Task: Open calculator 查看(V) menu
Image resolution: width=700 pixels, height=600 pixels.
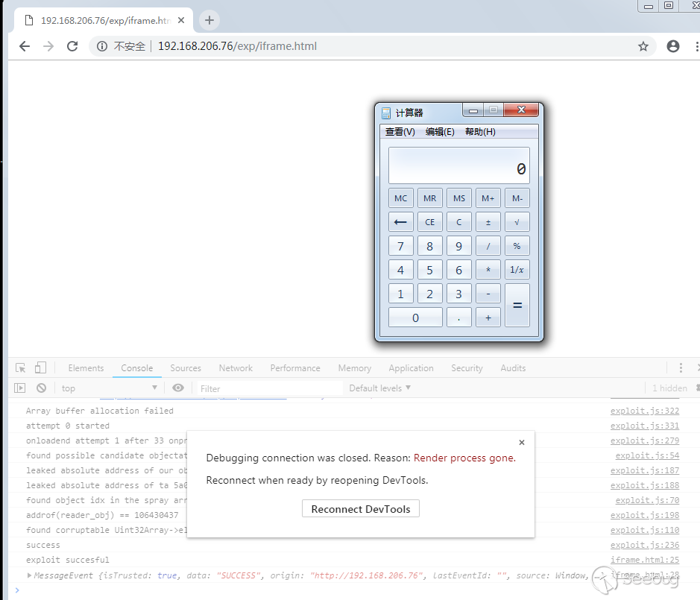Action: point(400,132)
